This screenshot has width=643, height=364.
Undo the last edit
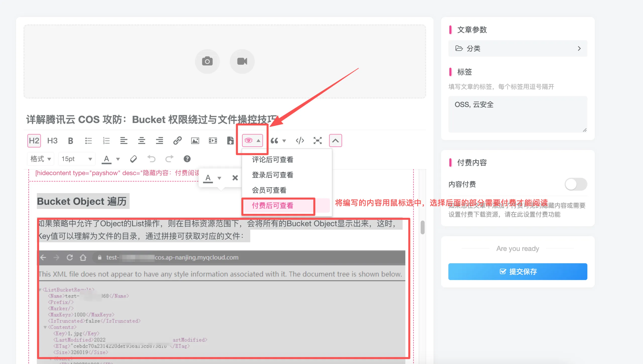point(152,159)
